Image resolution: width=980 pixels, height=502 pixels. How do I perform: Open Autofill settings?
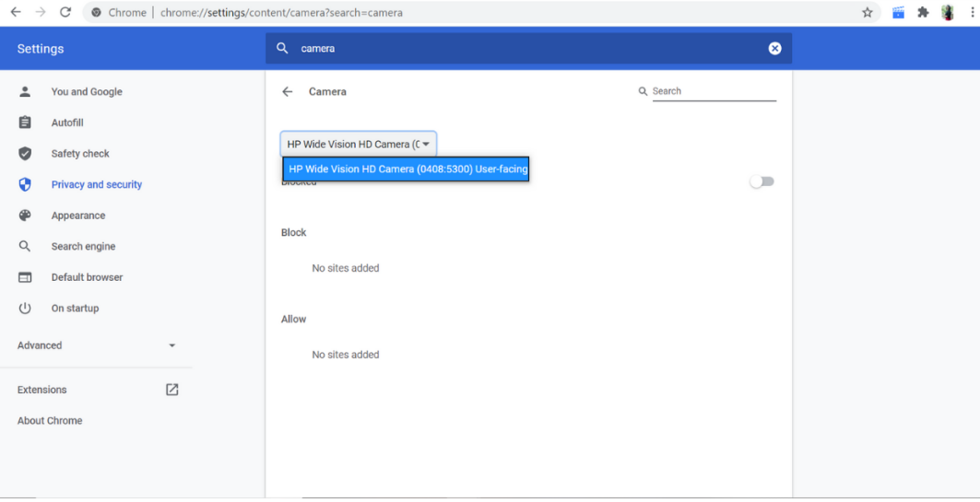[67, 123]
